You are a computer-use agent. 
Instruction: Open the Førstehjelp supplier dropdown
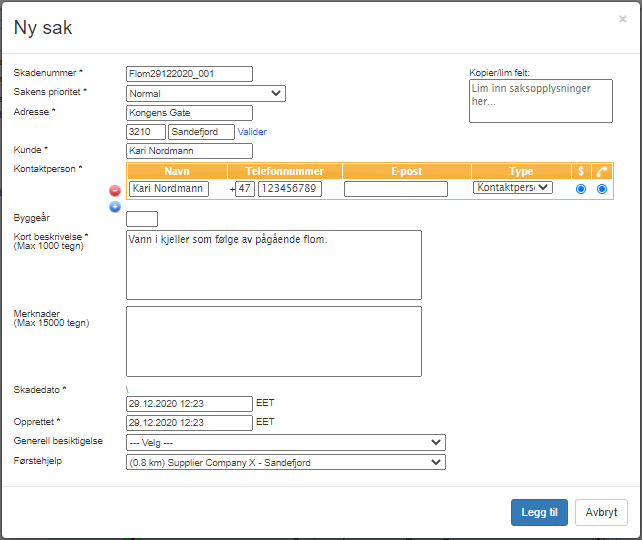pyautogui.click(x=285, y=462)
